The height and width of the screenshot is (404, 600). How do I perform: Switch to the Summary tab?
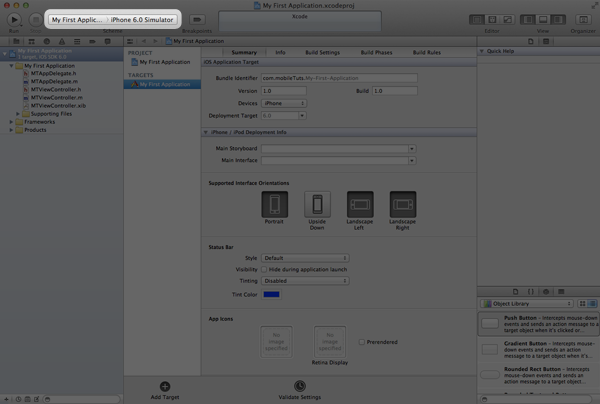tap(244, 52)
